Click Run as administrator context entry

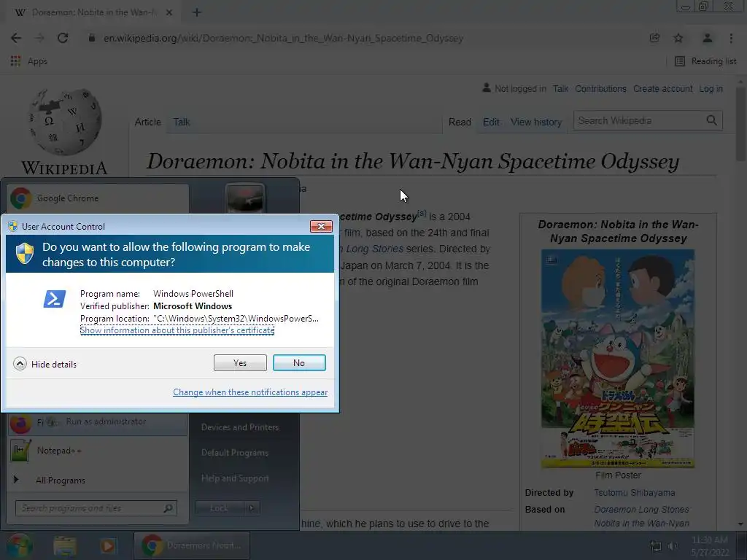pyautogui.click(x=106, y=421)
